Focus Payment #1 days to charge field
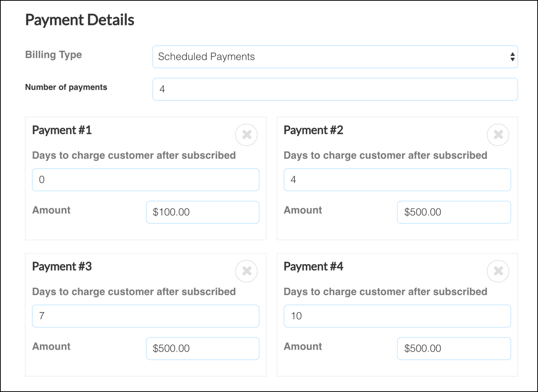Image resolution: width=538 pixels, height=392 pixels. 146,180
